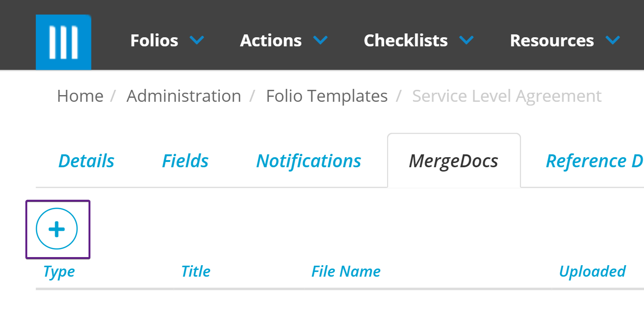Expand the Actions dropdown chevron
Image resolution: width=644 pixels, height=334 pixels.
320,40
